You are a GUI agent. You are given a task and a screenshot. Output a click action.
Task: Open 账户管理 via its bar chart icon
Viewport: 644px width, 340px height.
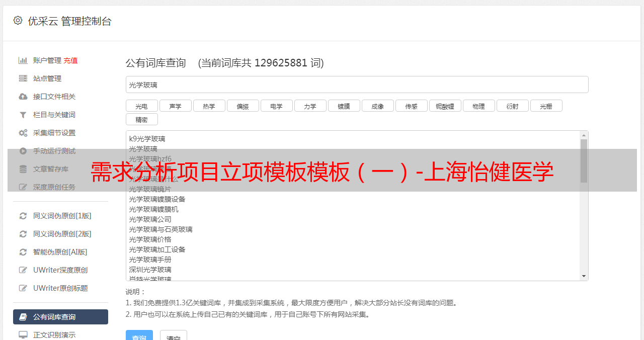(23, 60)
